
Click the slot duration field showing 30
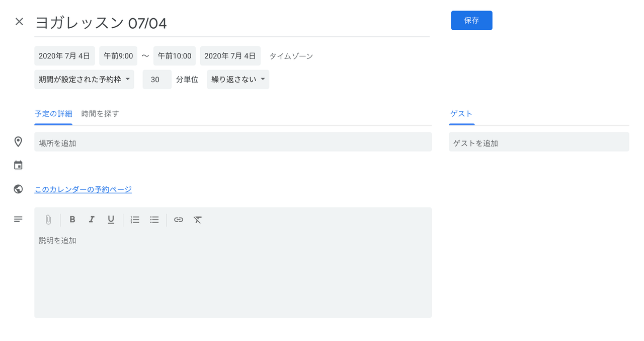[x=157, y=80]
